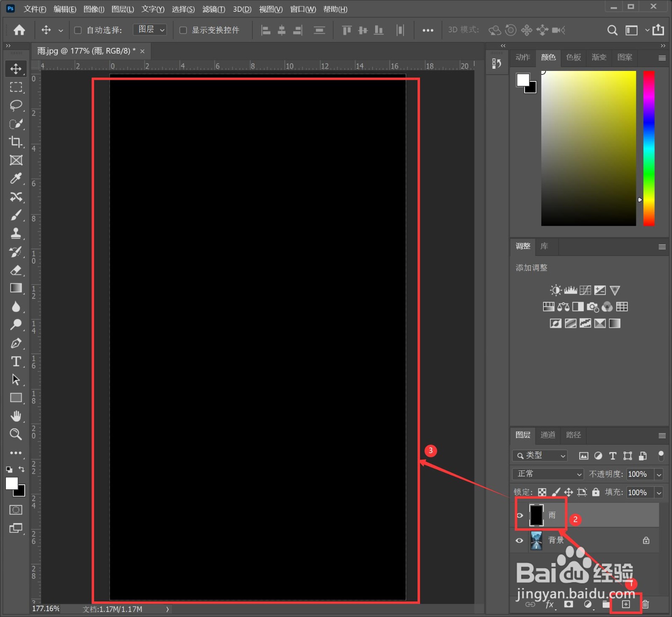The height and width of the screenshot is (617, 672).
Task: Open the Color panel options menu
Action: pyautogui.click(x=662, y=58)
